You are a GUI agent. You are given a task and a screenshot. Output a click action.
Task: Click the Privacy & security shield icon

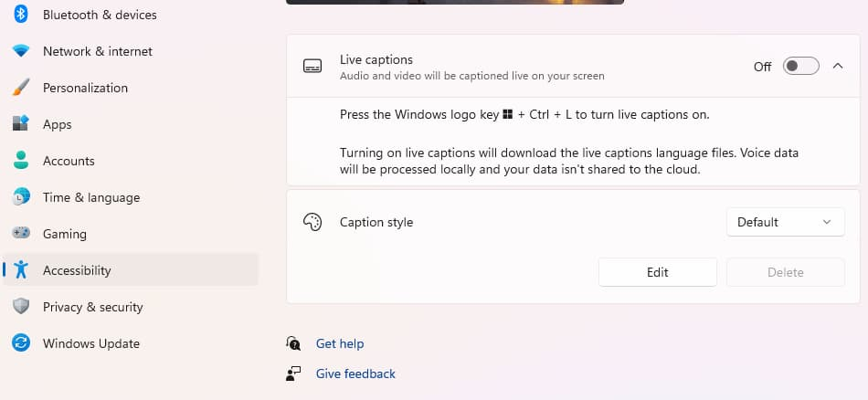click(x=21, y=307)
